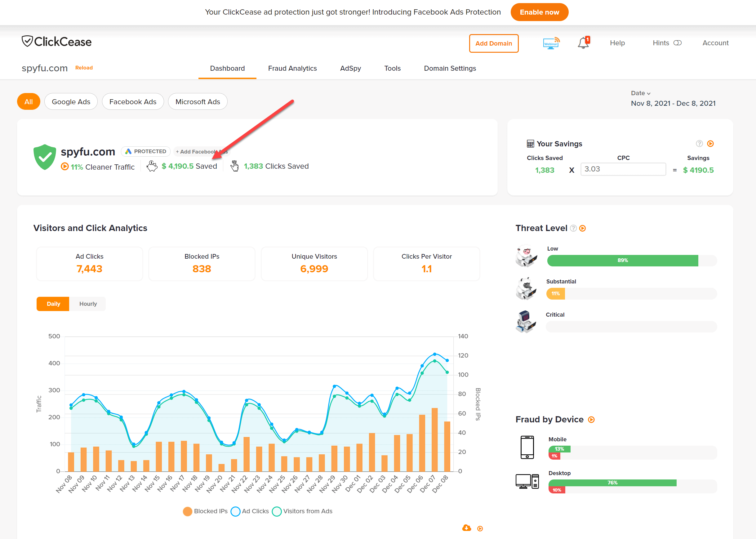Switch chart to Hourly view
Image resolution: width=756 pixels, height=539 pixels.
tap(88, 304)
